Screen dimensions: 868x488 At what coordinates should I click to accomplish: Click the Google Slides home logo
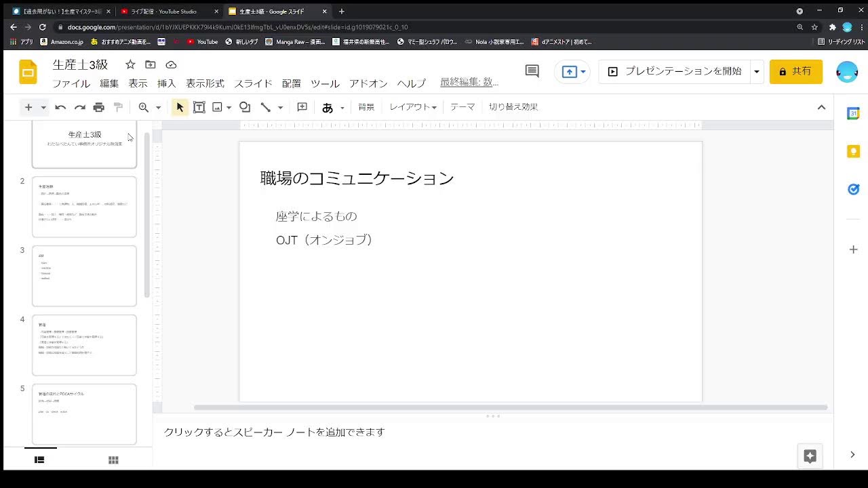(x=28, y=72)
